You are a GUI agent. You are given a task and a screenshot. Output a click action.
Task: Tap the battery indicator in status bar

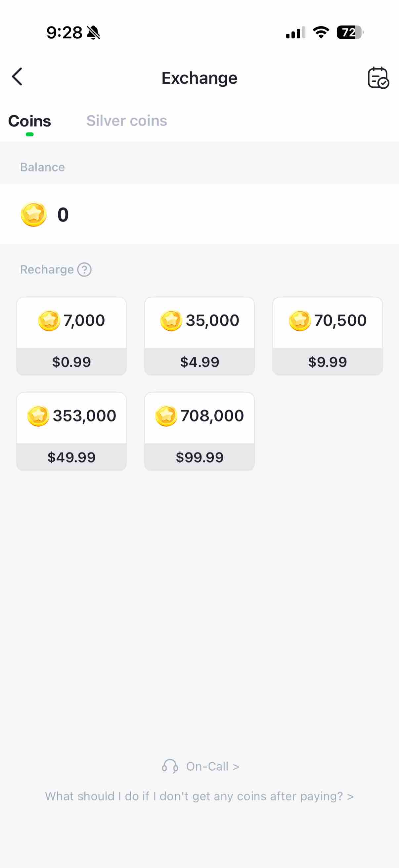(350, 33)
